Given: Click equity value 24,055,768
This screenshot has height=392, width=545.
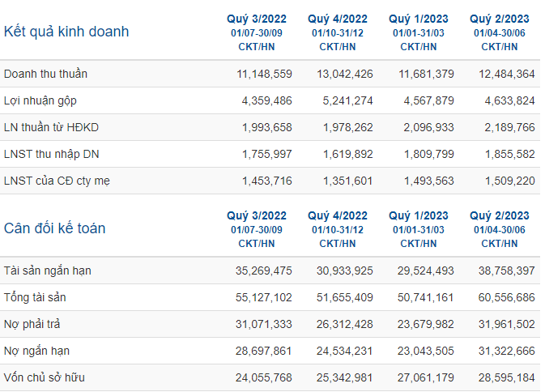Looking at the screenshot, I should [x=263, y=377].
